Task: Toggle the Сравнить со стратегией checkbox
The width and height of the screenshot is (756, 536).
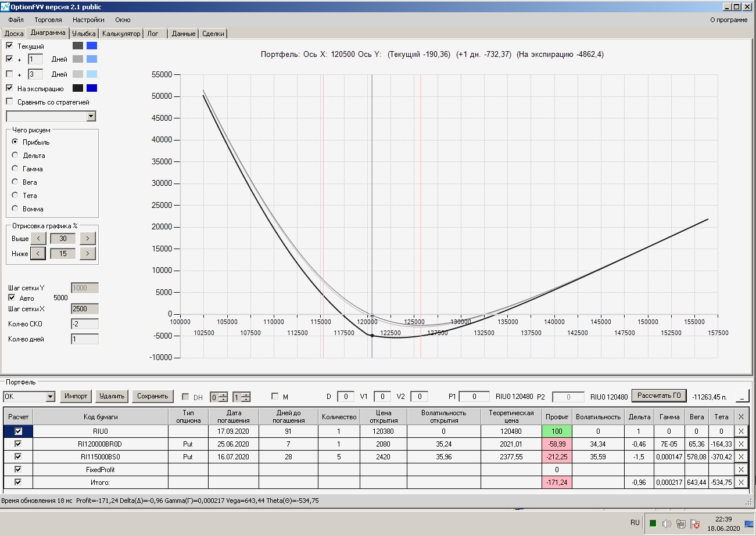Action: click(9, 102)
